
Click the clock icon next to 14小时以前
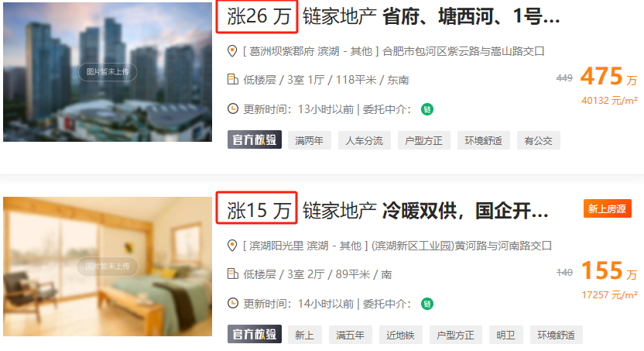[233, 303]
